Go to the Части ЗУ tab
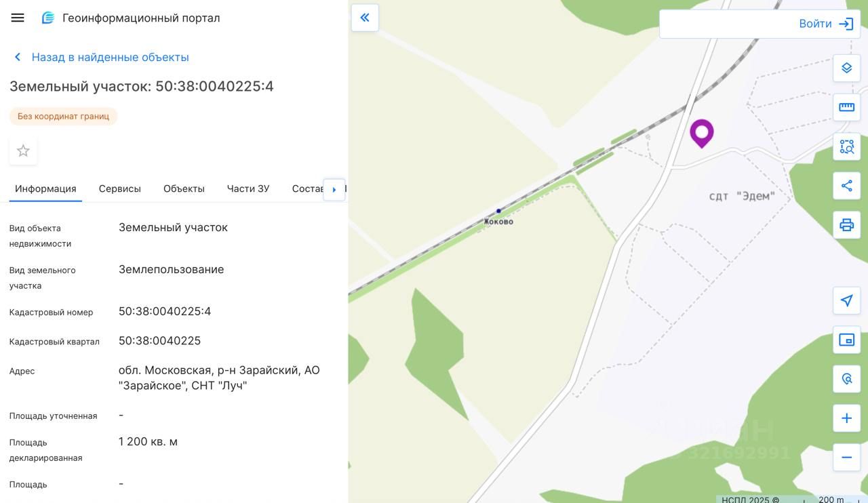The height and width of the screenshot is (503, 868). pos(248,188)
